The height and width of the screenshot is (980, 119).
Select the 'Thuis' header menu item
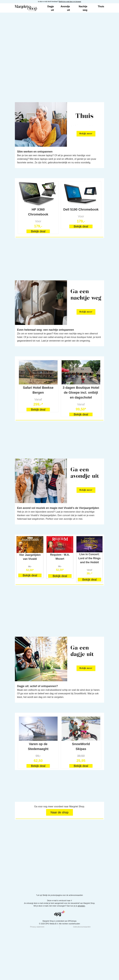point(101,7)
